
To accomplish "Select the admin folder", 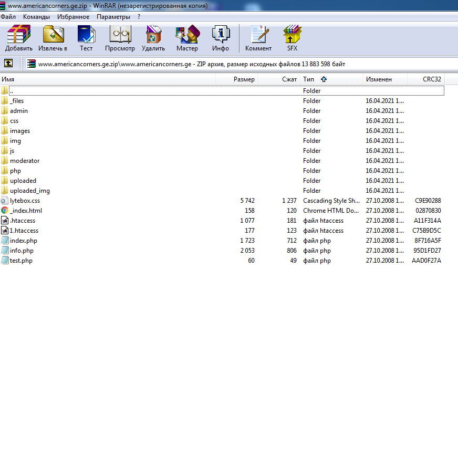I will point(19,111).
